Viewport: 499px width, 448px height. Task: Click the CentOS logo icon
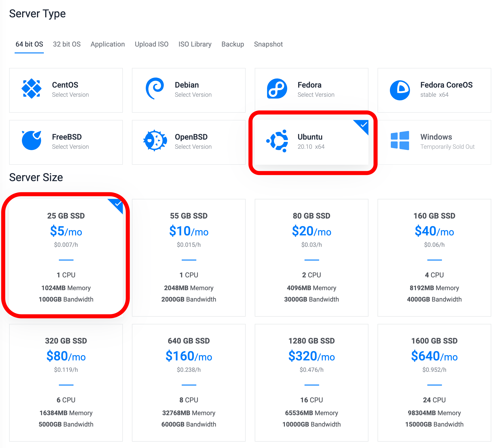[x=31, y=89]
